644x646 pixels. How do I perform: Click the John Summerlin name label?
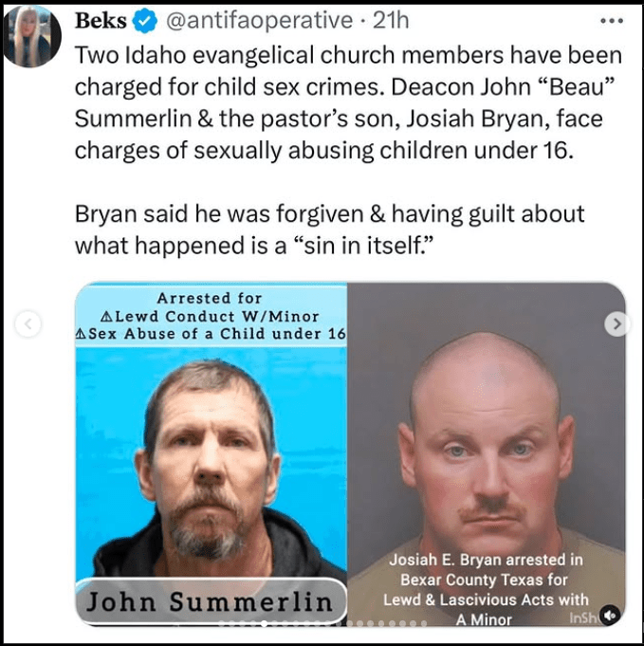click(211, 601)
